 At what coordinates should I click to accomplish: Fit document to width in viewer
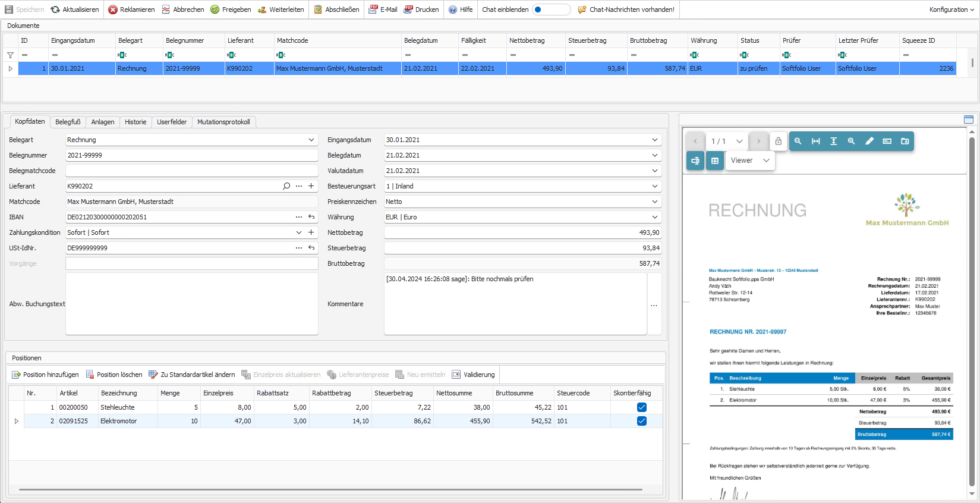(816, 142)
